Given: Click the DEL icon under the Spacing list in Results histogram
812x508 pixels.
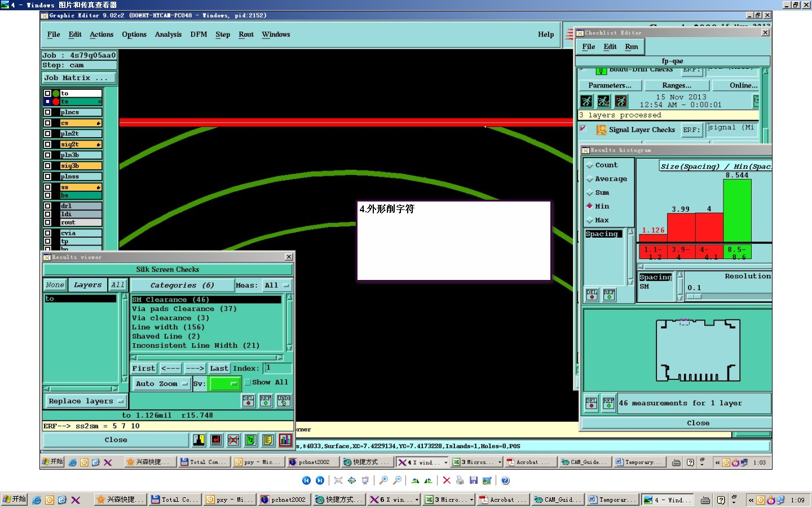Looking at the screenshot, I should point(592,295).
